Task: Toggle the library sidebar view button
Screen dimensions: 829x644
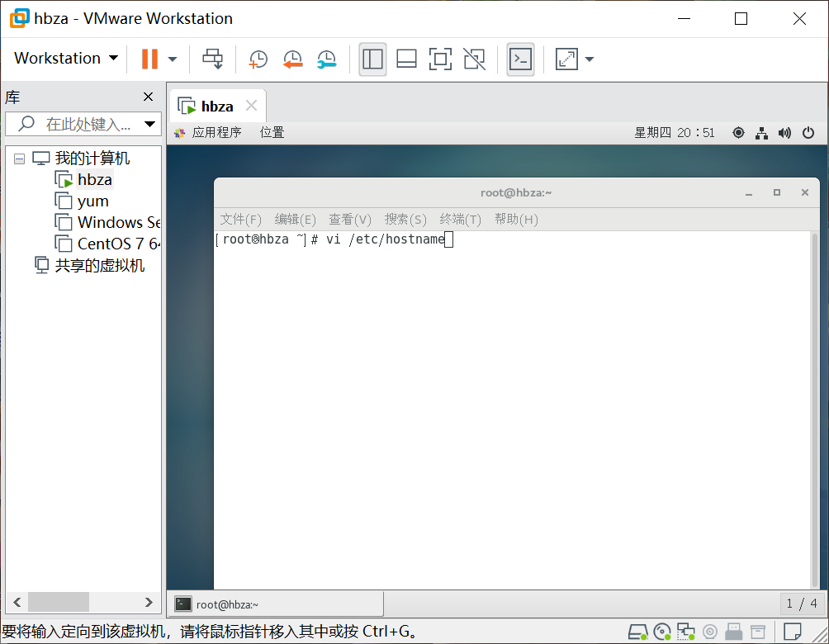Action: [372, 59]
